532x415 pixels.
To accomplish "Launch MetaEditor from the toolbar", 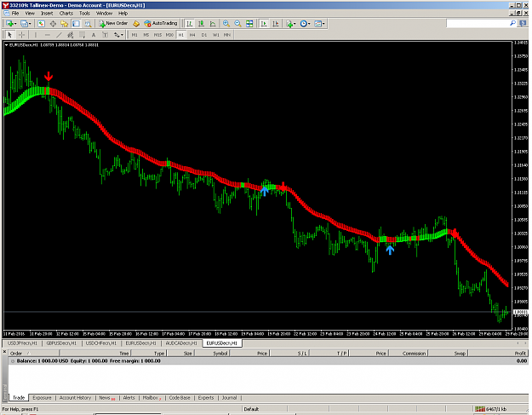I will click(136, 23).
